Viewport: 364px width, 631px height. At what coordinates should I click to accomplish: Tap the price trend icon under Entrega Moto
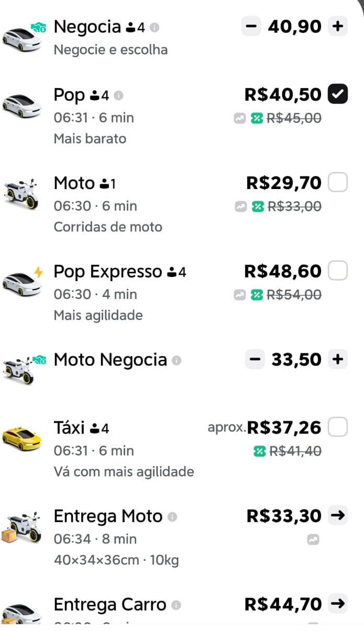tap(313, 539)
